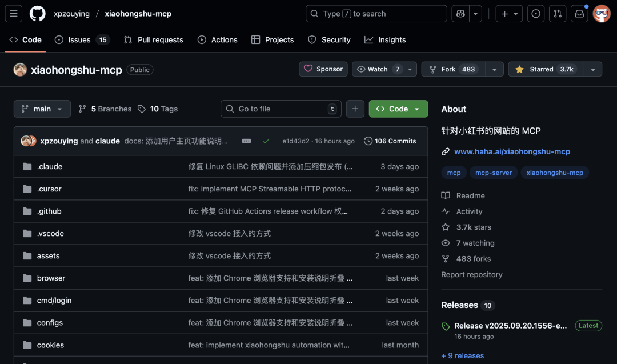Viewport: 617px width, 364px height.
Task: Select the mcp-server topic tag
Action: click(x=494, y=173)
